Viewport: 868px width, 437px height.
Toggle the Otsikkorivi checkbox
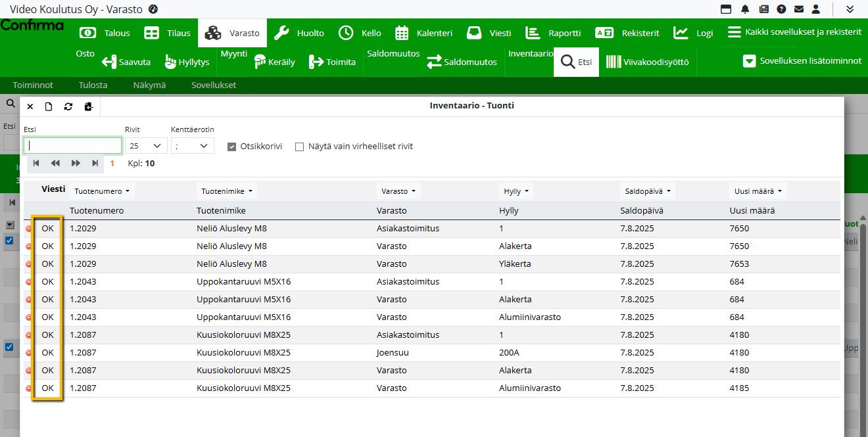[231, 147]
